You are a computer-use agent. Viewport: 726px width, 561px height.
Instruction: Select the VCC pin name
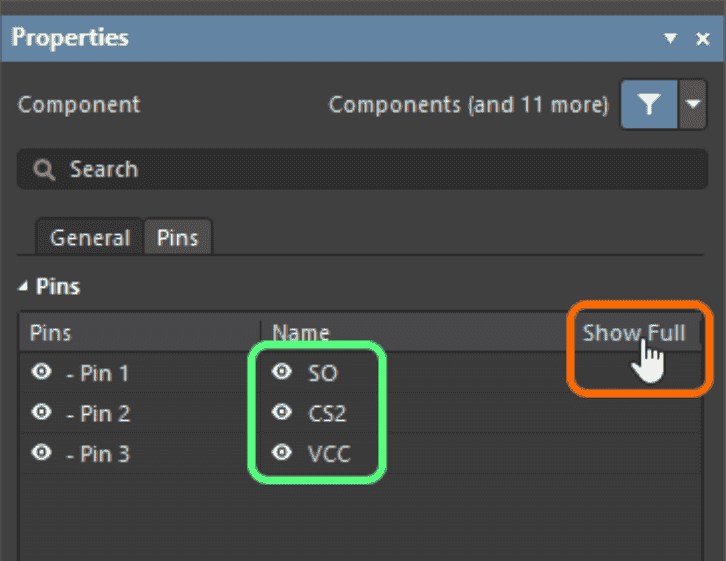pyautogui.click(x=329, y=454)
